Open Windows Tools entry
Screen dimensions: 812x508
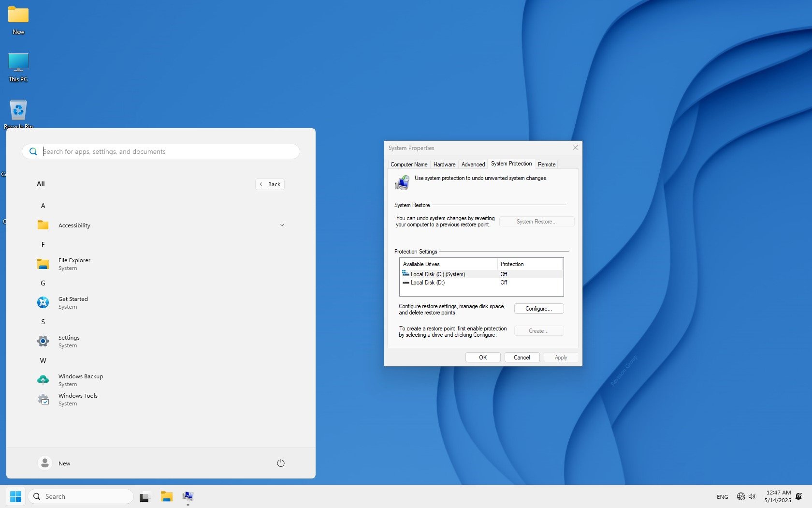[x=77, y=399]
